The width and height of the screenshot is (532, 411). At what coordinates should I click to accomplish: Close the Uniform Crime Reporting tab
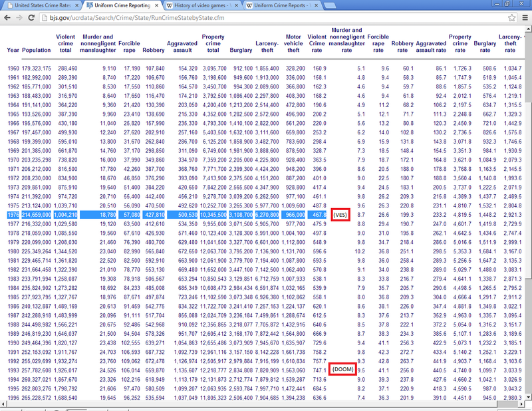click(156, 5)
